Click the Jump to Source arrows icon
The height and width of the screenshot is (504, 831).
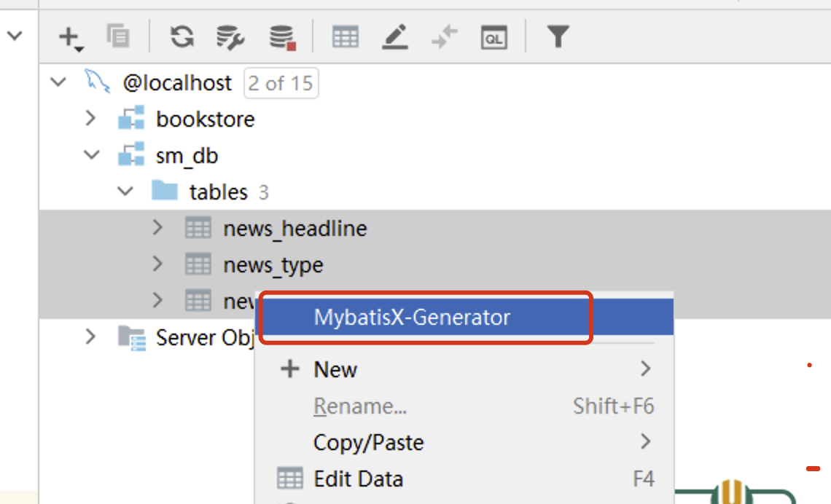pos(444,36)
